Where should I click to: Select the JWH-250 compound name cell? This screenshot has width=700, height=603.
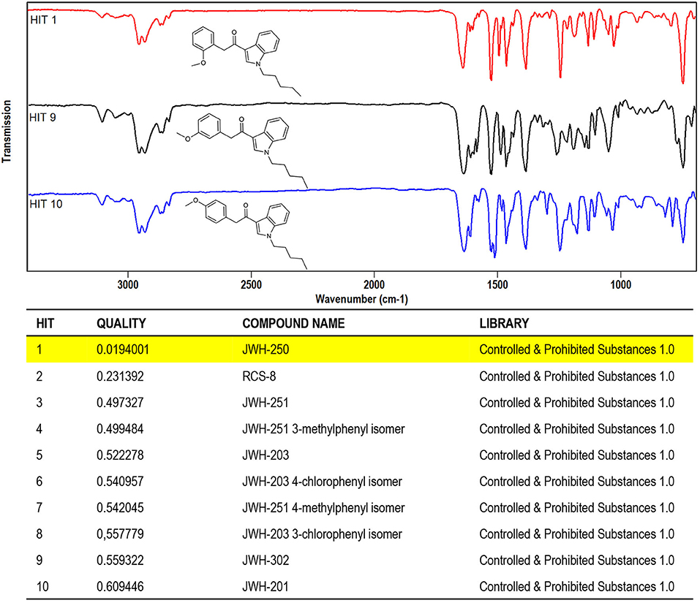coord(266,349)
